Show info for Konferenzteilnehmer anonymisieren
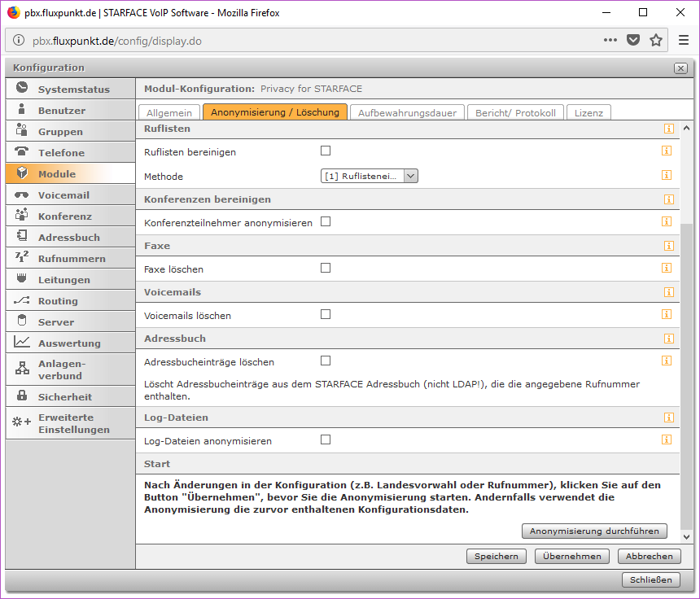Viewport: 700px width, 599px height. point(666,221)
